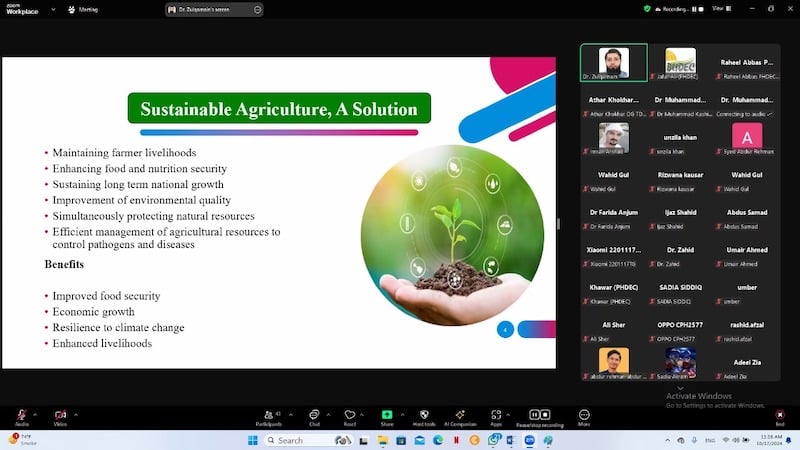Viewport: 800px width, 450px height.
Task: Open the Apps icon
Action: click(x=496, y=414)
